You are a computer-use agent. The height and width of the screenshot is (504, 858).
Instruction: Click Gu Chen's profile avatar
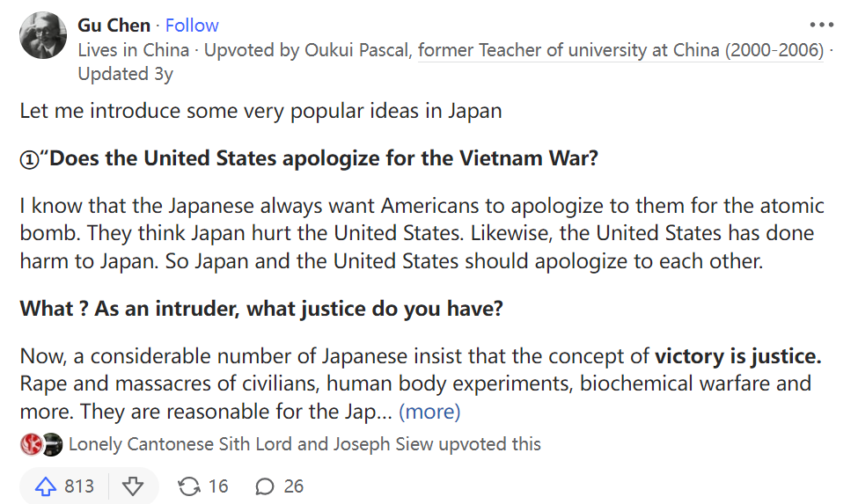pyautogui.click(x=43, y=37)
